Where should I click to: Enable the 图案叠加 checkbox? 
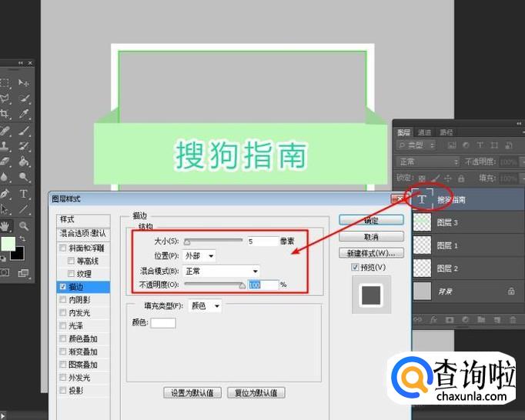62,364
